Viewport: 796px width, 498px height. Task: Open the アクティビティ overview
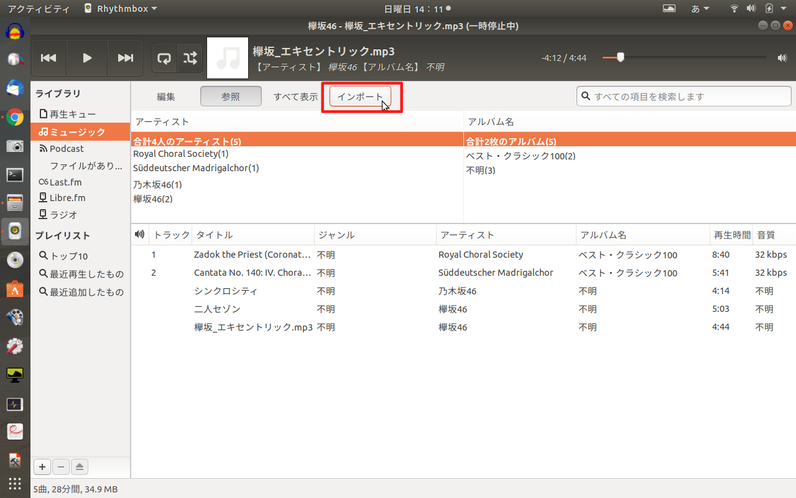coord(38,9)
